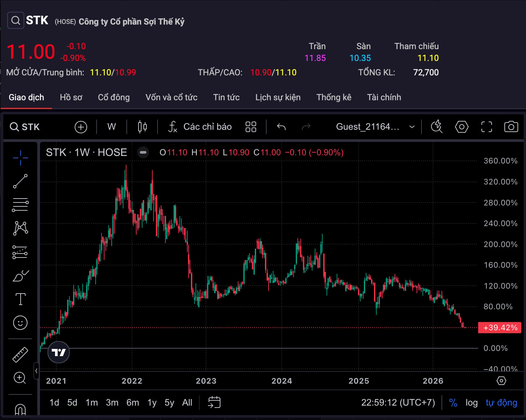Click the +39.42% price label on axis

click(x=500, y=328)
